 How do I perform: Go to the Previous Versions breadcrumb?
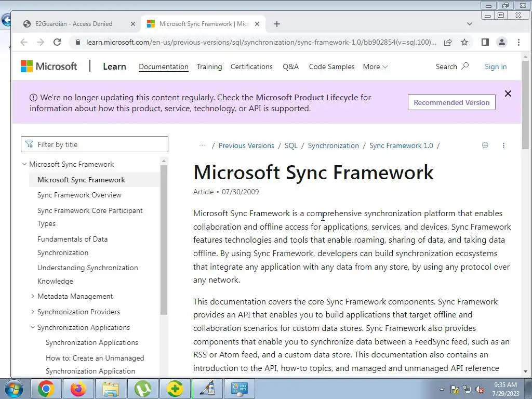click(x=246, y=145)
